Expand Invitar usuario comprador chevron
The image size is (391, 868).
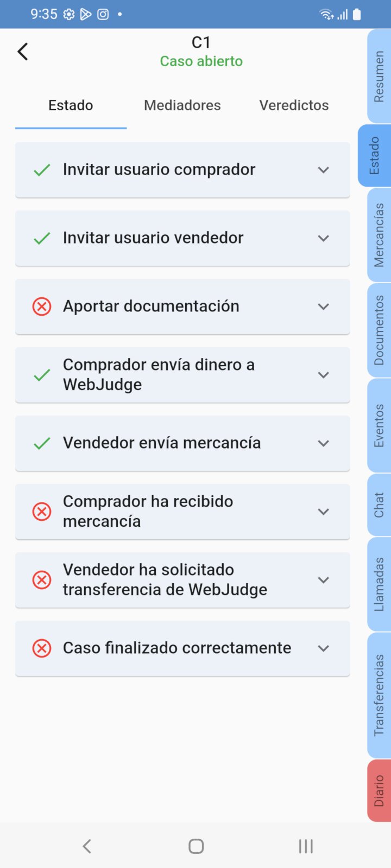tap(324, 170)
